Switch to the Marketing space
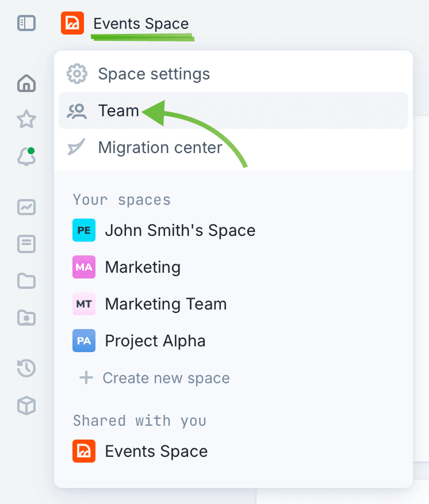The width and height of the screenshot is (429, 504). click(143, 267)
